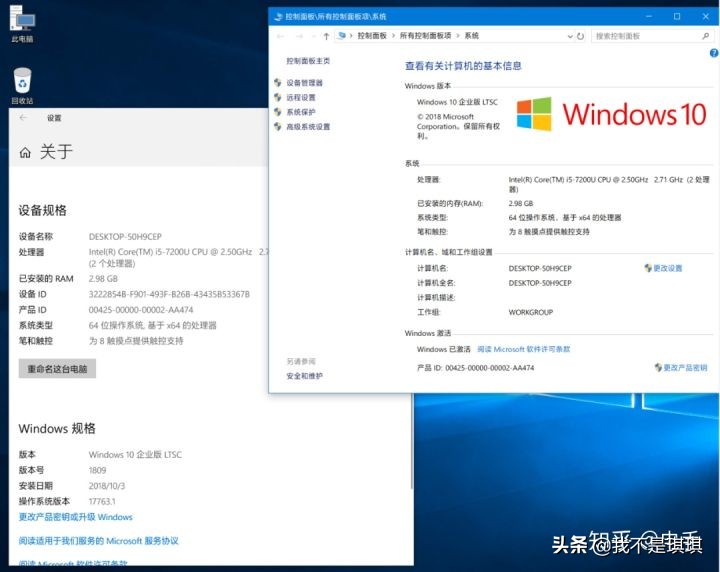Viewport: 720px width, 572px height.
Task: Click 更改产品密钥或升级 Windows link
Action: tap(75, 517)
